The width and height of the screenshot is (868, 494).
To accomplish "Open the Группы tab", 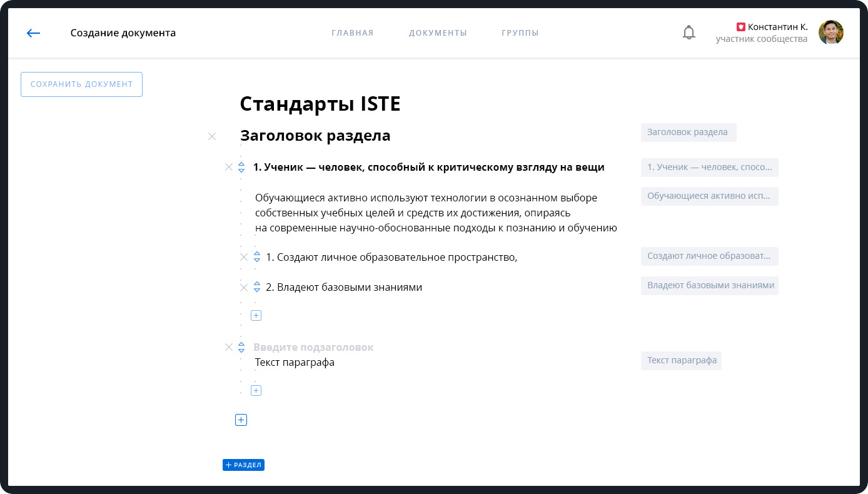I will (520, 33).
